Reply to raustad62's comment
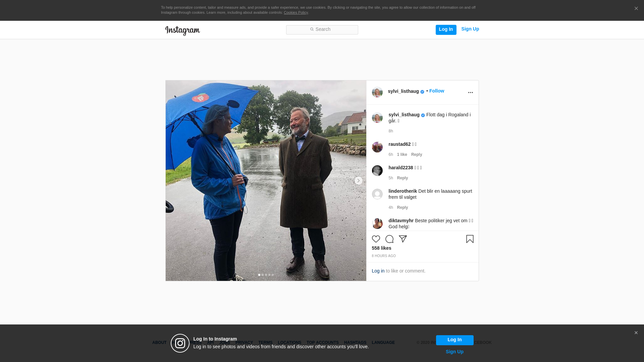Image resolution: width=644 pixels, height=362 pixels. pos(417,155)
